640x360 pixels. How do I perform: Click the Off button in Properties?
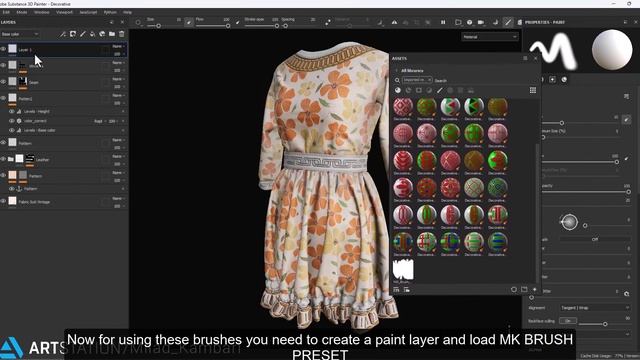pyautogui.click(x=595, y=239)
